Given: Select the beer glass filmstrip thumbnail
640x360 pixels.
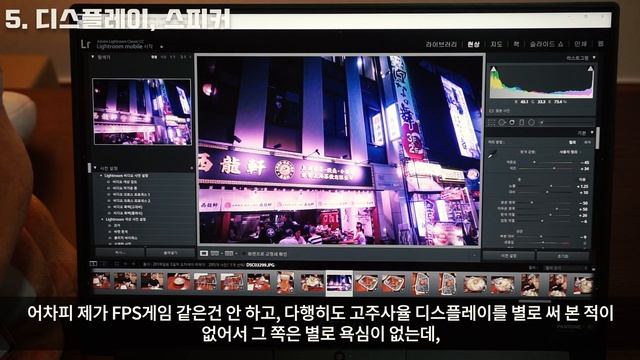Looking at the screenshot, I should [285, 282].
